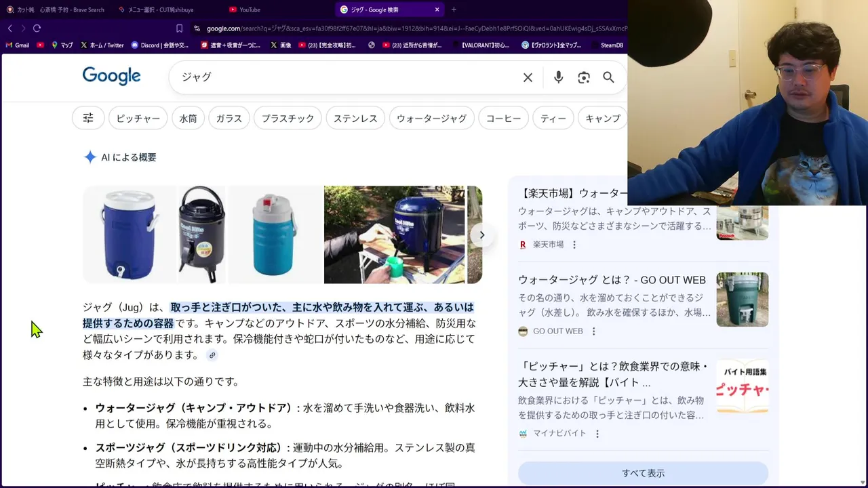Screen dimensions: 868x488
Task: Click the browser back arrow
Action: [10, 28]
